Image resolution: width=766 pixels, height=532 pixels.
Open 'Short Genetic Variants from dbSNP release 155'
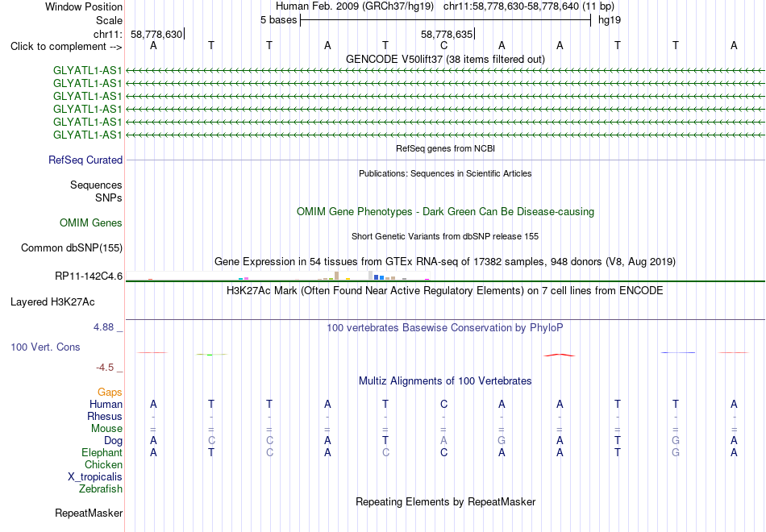coord(445,236)
